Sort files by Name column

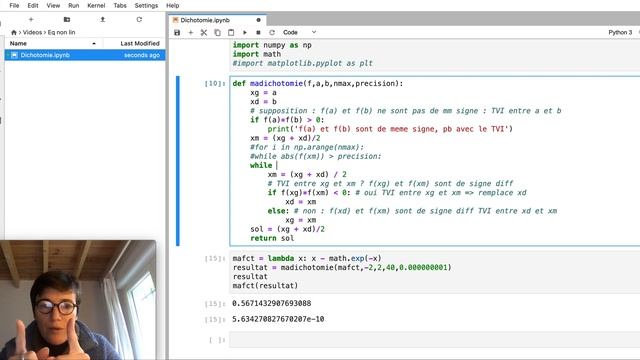point(53,43)
